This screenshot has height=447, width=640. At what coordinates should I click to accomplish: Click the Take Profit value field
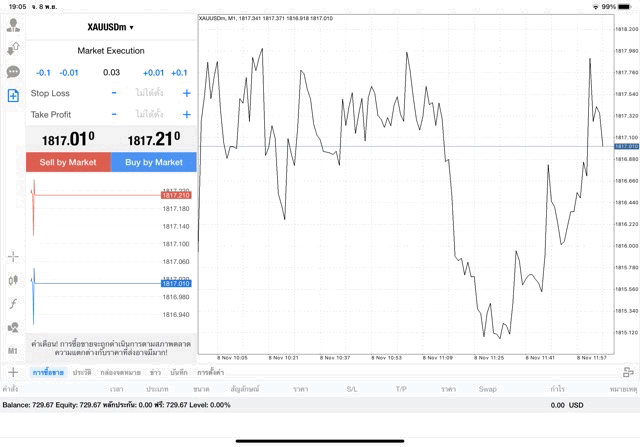click(150, 115)
